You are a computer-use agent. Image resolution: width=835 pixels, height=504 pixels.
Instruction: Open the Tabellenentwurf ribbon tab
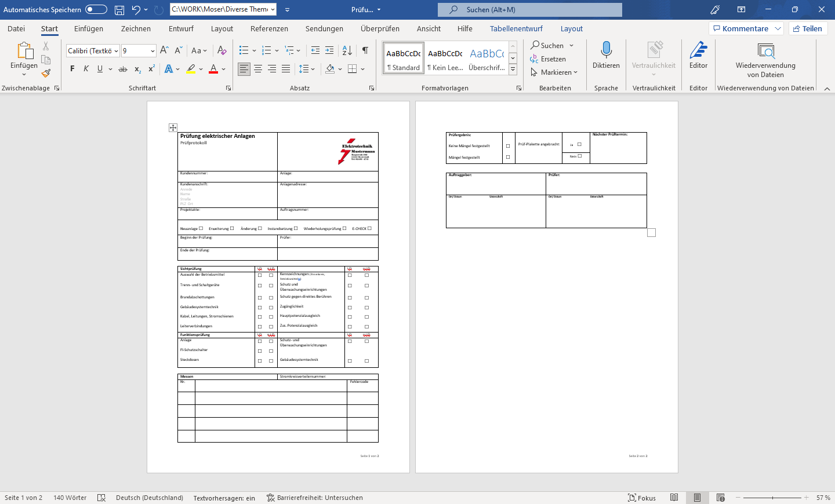click(x=516, y=28)
